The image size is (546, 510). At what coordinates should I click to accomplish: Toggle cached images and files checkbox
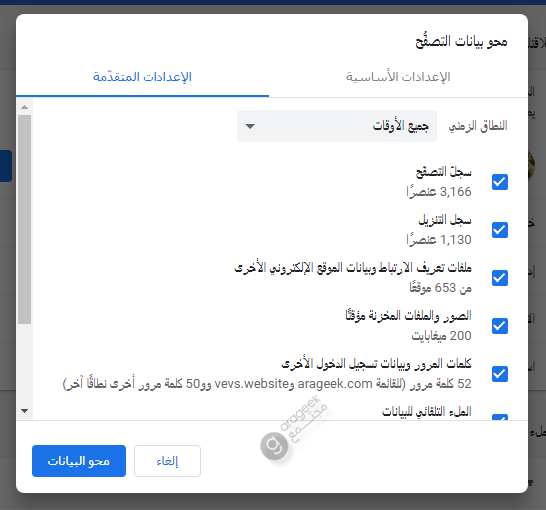click(x=500, y=326)
